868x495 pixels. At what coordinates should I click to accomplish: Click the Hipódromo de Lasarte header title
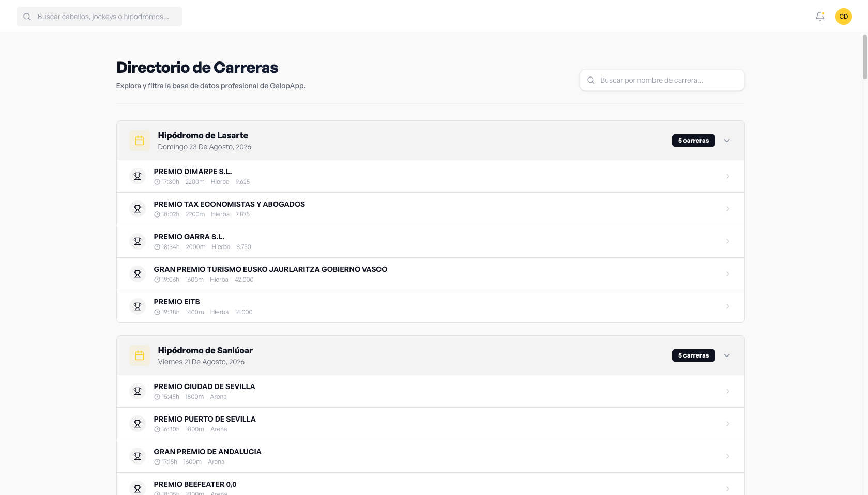click(x=203, y=135)
